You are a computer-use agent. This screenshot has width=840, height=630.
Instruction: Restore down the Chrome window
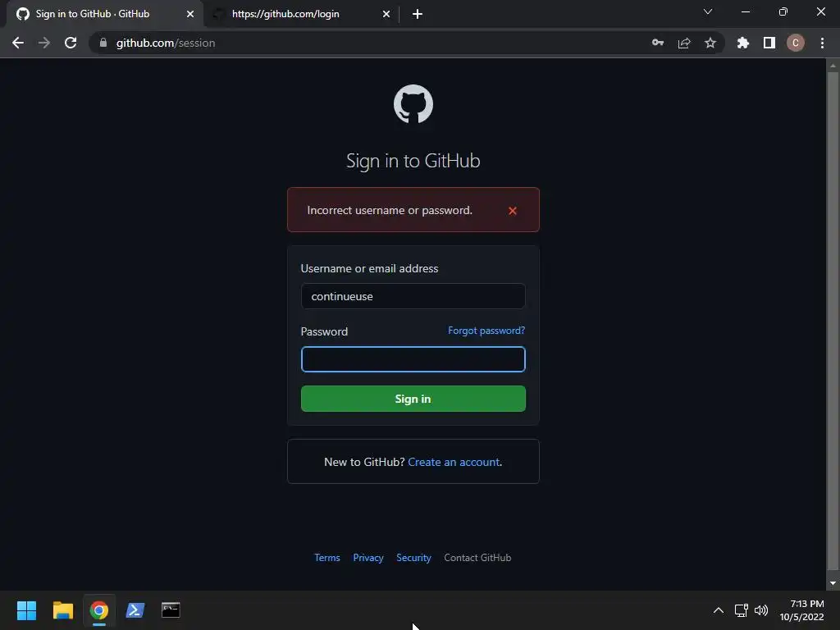click(783, 11)
